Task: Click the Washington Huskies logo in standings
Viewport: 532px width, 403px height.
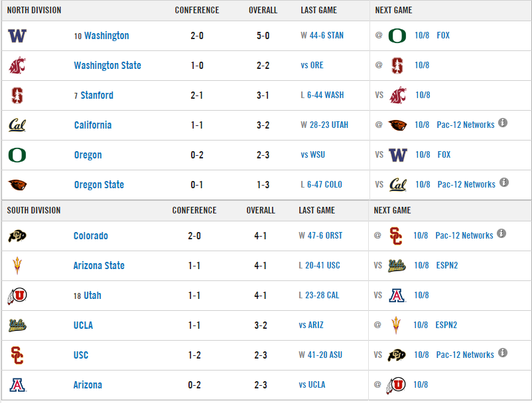Action: 17,36
